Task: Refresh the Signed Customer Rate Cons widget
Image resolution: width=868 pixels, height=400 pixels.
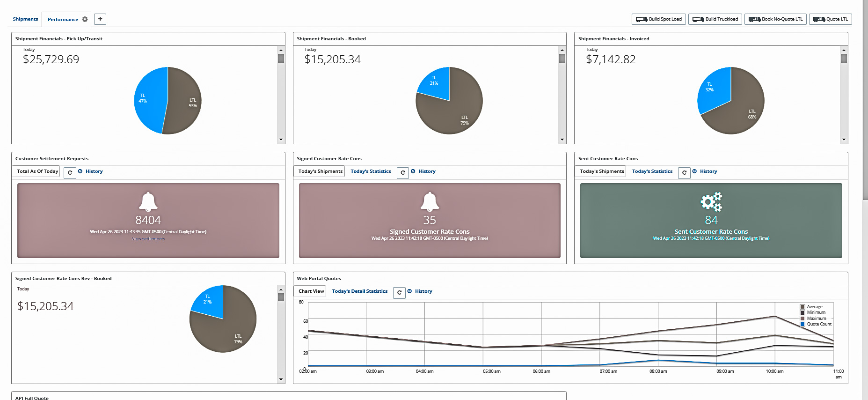Action: pyautogui.click(x=402, y=172)
